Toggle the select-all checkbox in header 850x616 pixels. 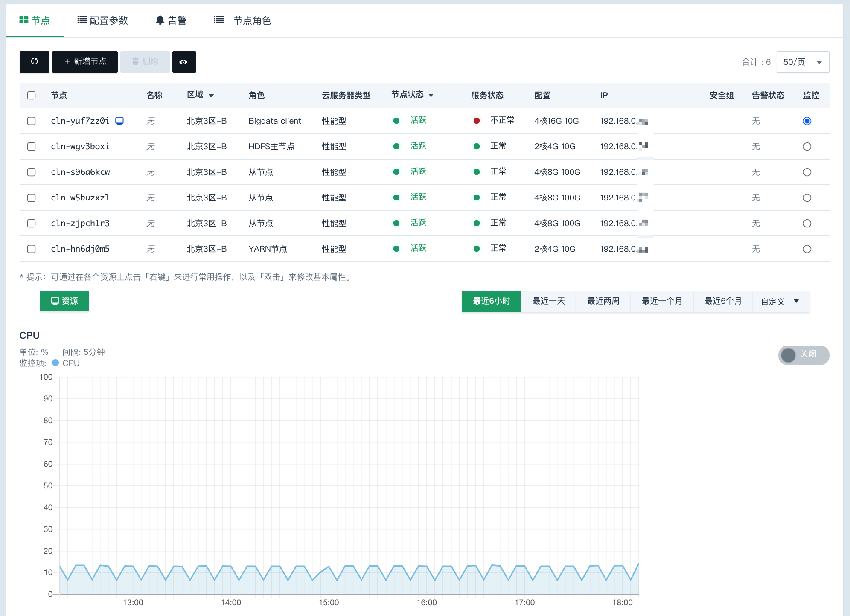click(32, 96)
